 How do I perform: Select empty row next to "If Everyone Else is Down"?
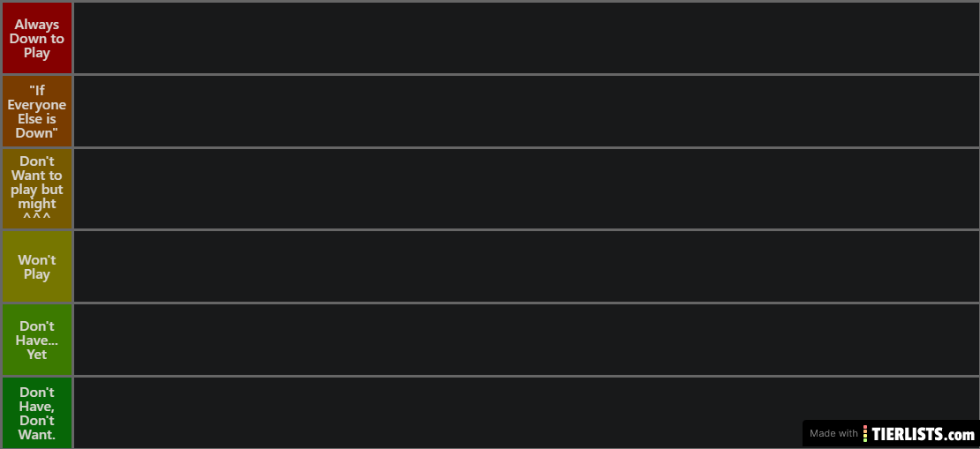pos(526,111)
